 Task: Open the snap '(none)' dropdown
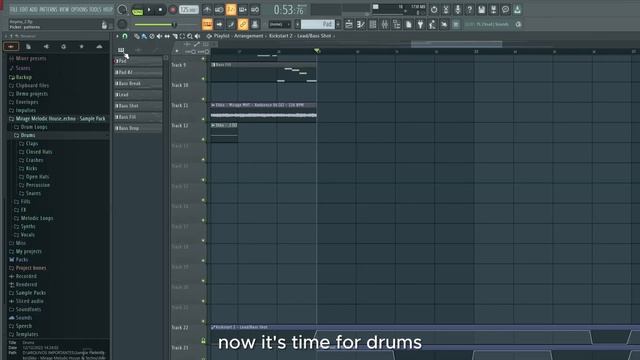pos(280,24)
